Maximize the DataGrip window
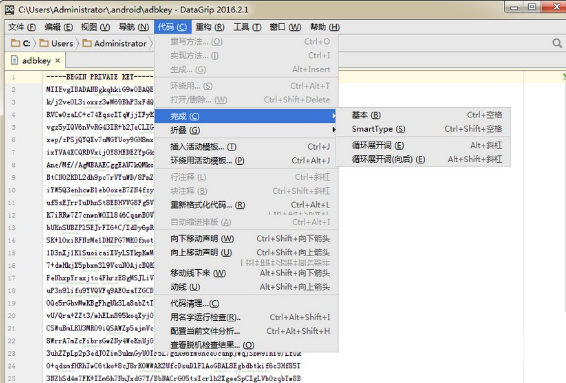The width and height of the screenshot is (566, 383). click(x=532, y=7)
